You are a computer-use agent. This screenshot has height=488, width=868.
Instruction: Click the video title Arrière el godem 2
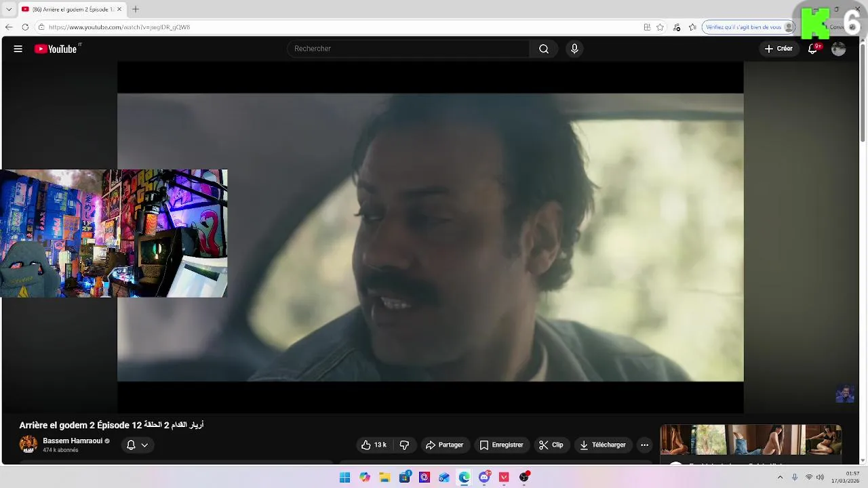click(111, 425)
